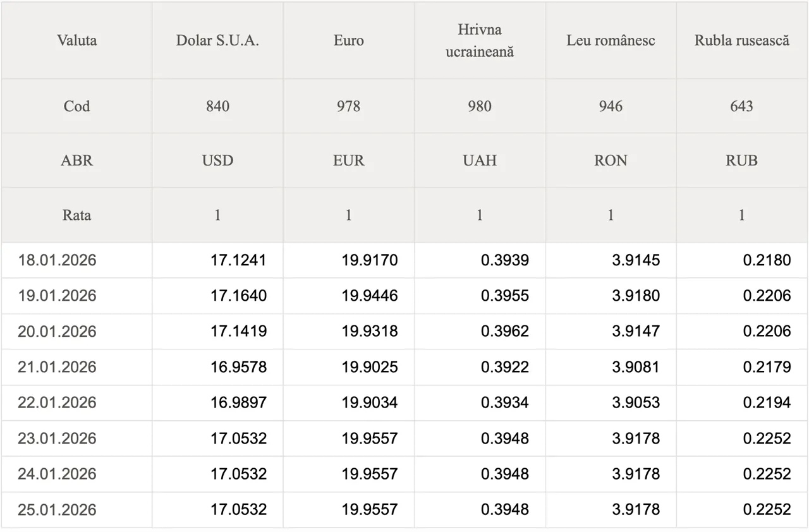The image size is (809, 532).
Task: Select RON rate 3.9053
Action: 635,402
